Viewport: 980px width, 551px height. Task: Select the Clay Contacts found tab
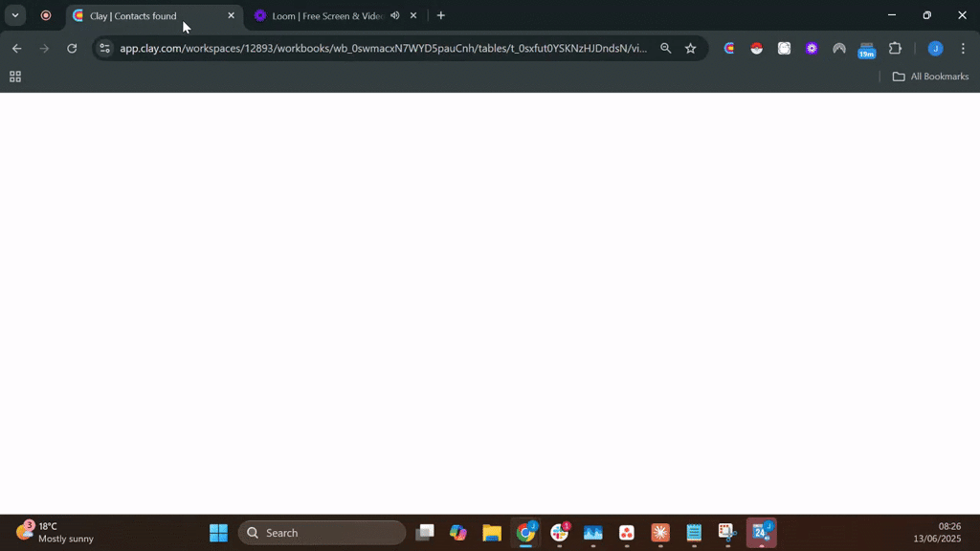(134, 16)
